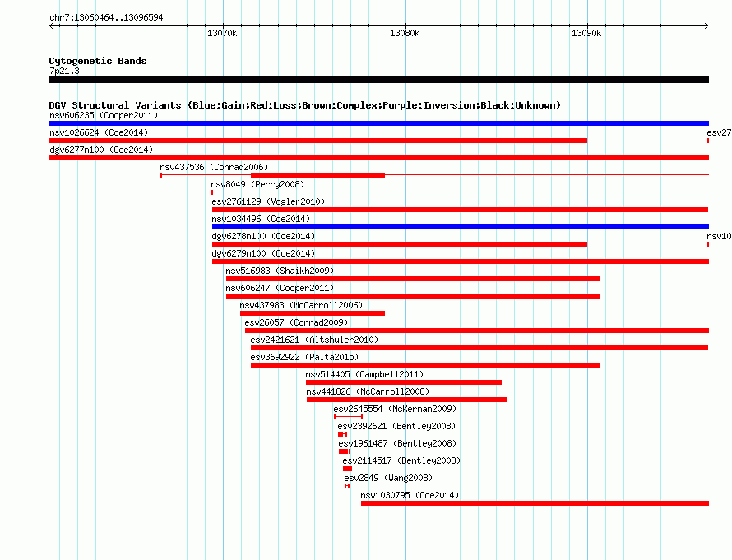Click the esv26057 red loss bar
The width and height of the screenshot is (732, 560).
pyautogui.click(x=477, y=331)
